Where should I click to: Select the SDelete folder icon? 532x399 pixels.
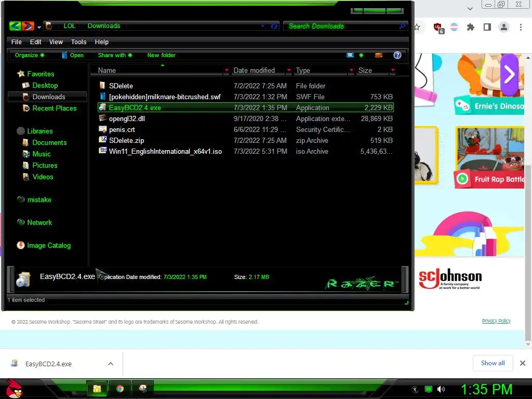click(102, 86)
